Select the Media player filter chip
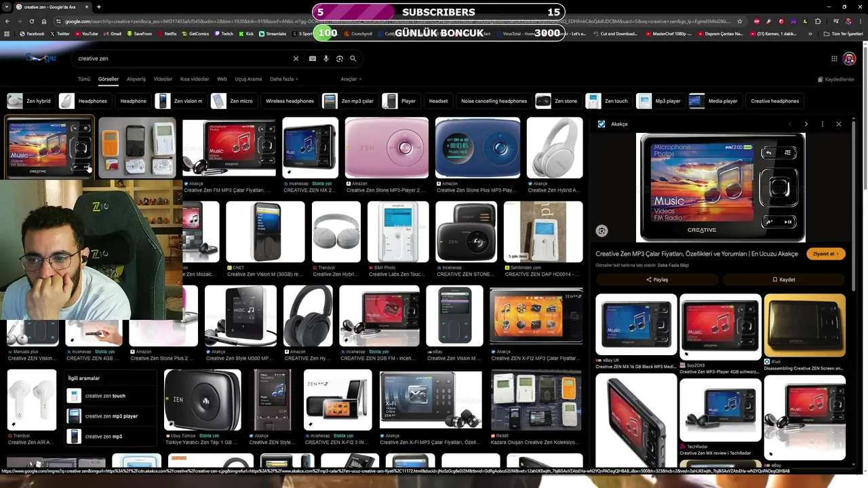The width and height of the screenshot is (868, 488). [714, 101]
